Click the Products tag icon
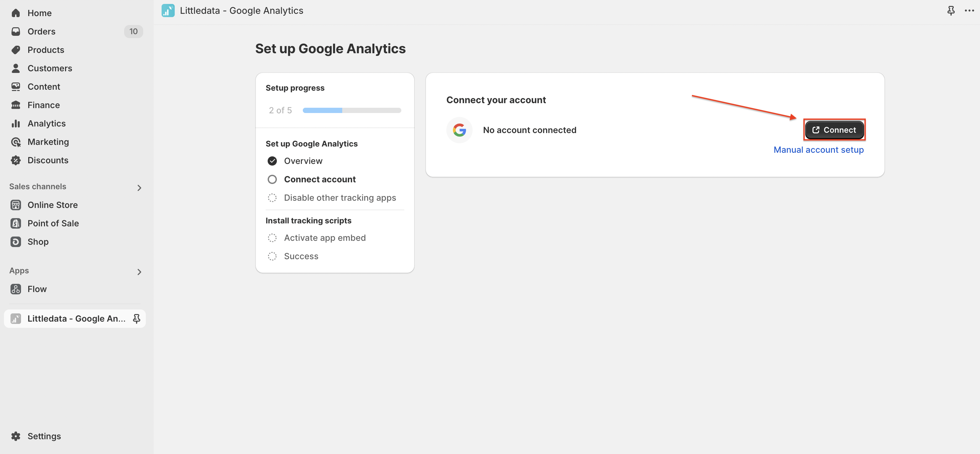 (x=15, y=50)
